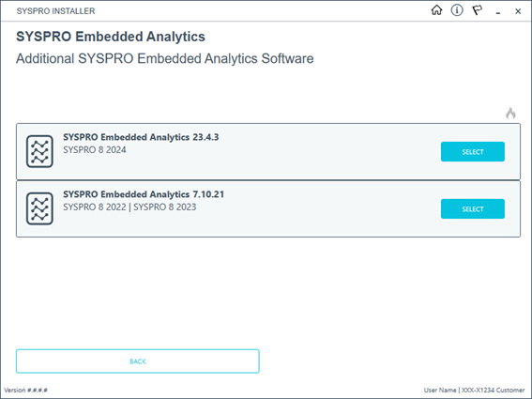The image size is (532, 399).
Task: Select SYSPRO Embedded Analytics 23.4.3 for install
Action: coord(473,151)
